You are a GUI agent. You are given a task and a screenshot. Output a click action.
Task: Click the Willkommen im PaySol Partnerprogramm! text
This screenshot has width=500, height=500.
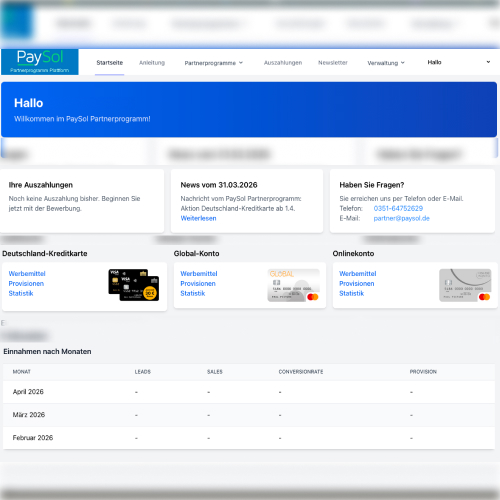coord(82,119)
